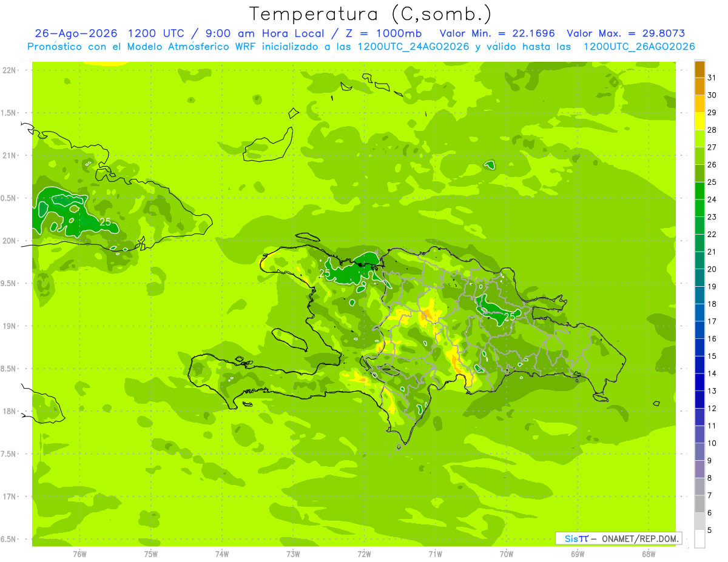Click the "8.5N" latitude label
728x562 pixels.
pyautogui.click(x=8, y=369)
